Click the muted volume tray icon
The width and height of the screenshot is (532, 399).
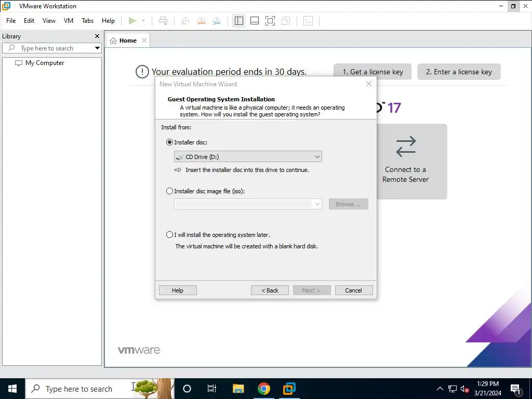(464, 389)
